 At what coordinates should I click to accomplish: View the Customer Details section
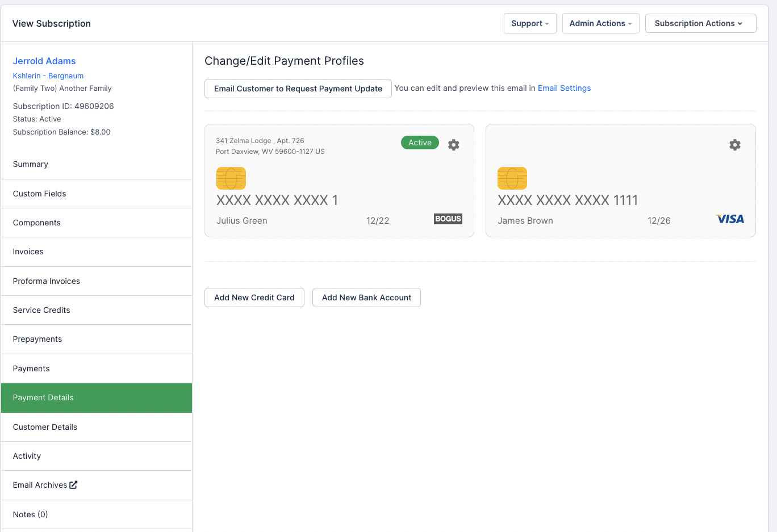[x=45, y=427]
